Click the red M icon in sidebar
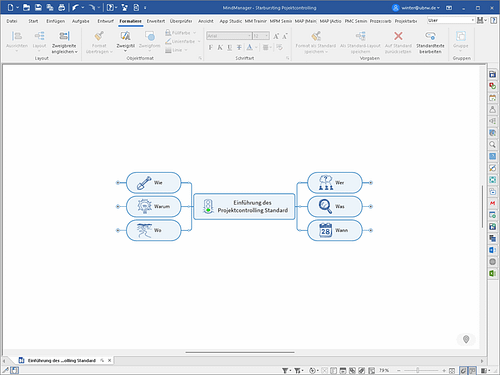Image resolution: width=500 pixels, height=375 pixels. coord(492,203)
